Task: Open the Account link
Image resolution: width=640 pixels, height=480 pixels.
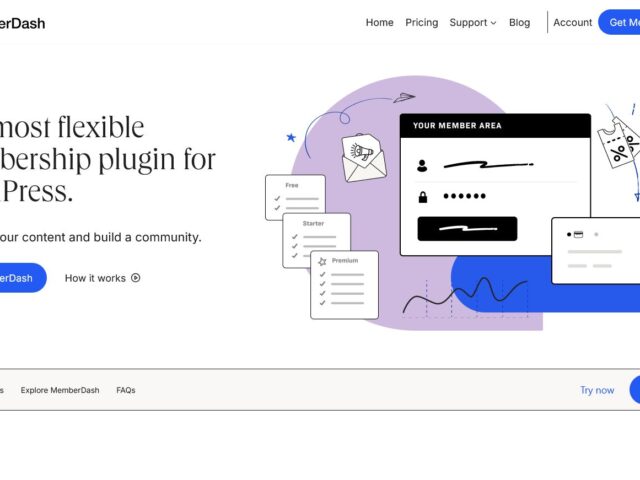Action: (572, 22)
